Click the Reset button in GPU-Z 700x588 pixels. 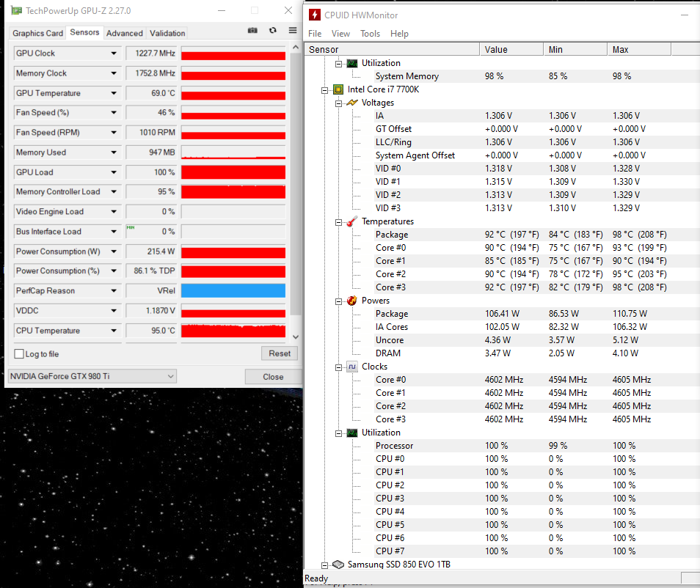point(280,354)
